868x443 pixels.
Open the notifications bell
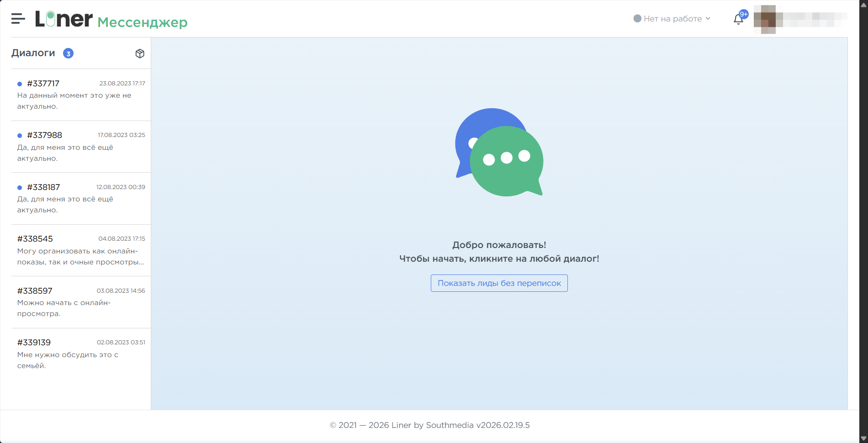(738, 20)
